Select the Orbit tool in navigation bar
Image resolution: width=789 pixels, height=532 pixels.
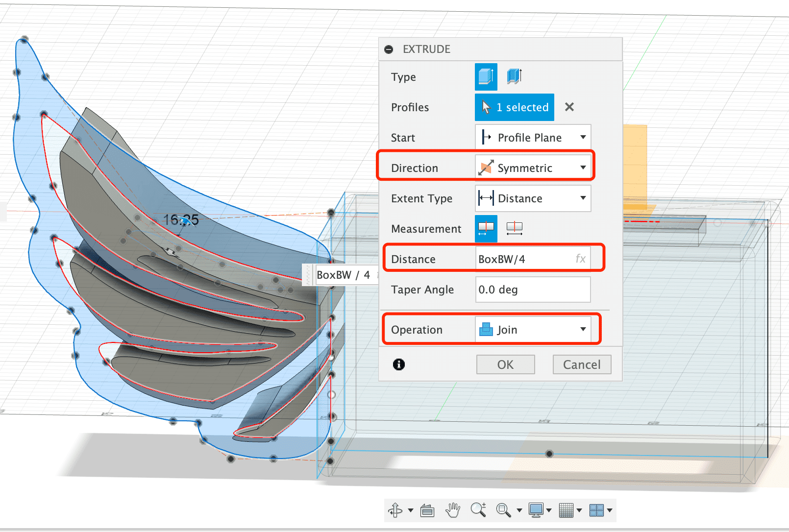395,510
